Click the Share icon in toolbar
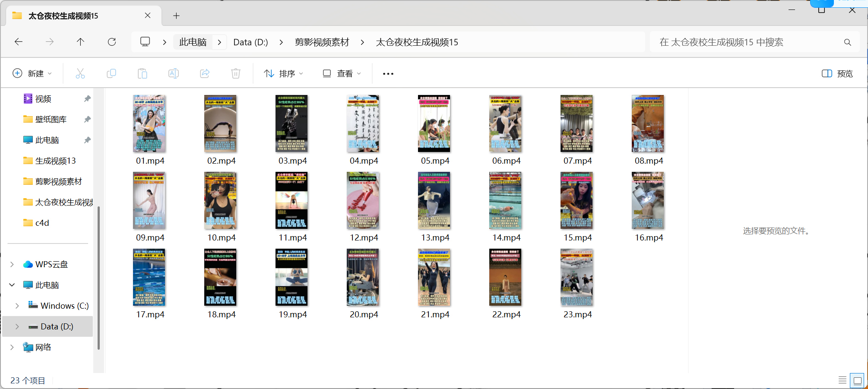 point(205,73)
